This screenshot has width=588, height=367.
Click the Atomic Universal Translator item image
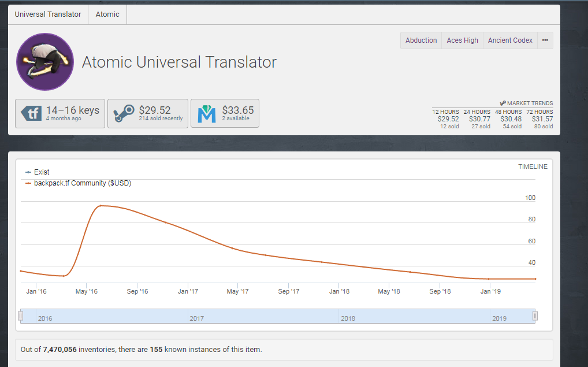[45, 62]
